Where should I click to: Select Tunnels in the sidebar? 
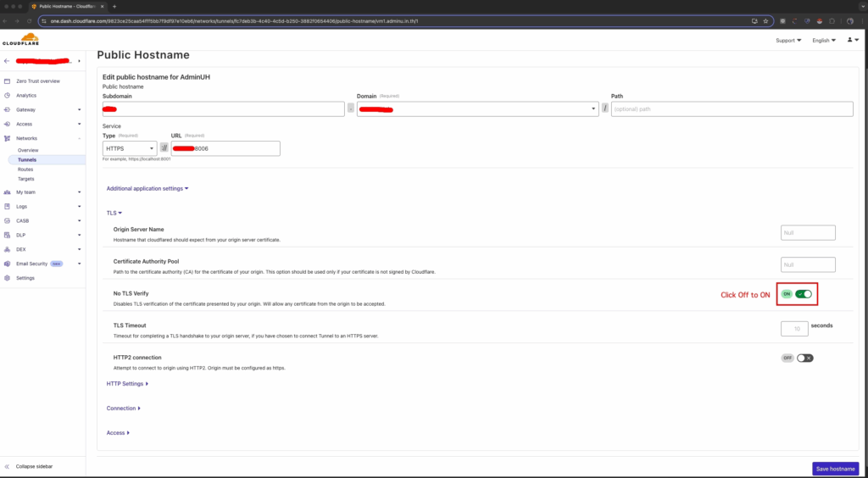27,160
